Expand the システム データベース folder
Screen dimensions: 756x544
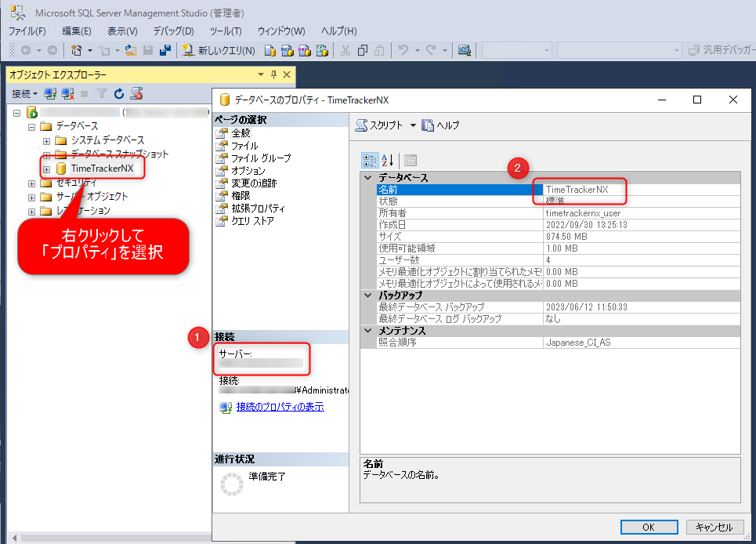tap(46, 140)
